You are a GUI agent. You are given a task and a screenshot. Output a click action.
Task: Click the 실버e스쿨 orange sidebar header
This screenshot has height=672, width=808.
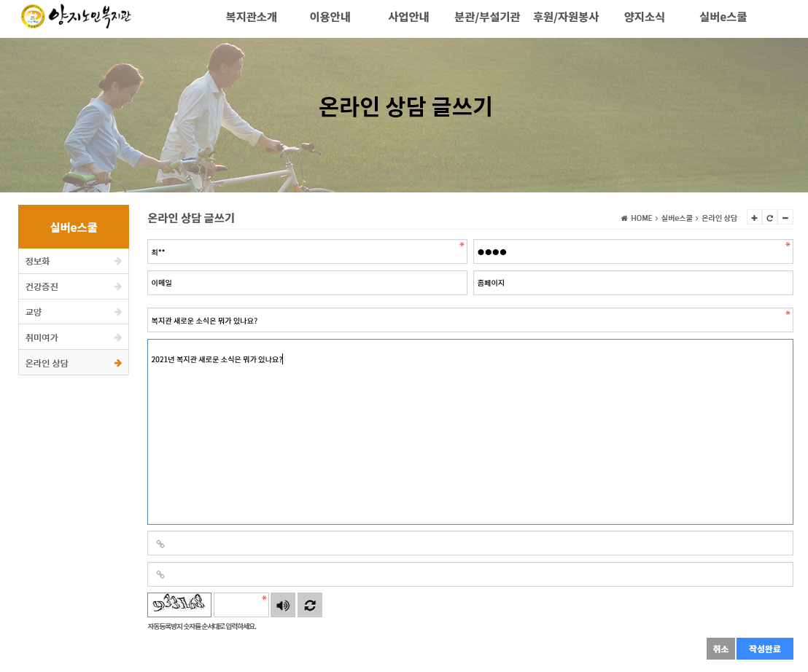coord(74,227)
